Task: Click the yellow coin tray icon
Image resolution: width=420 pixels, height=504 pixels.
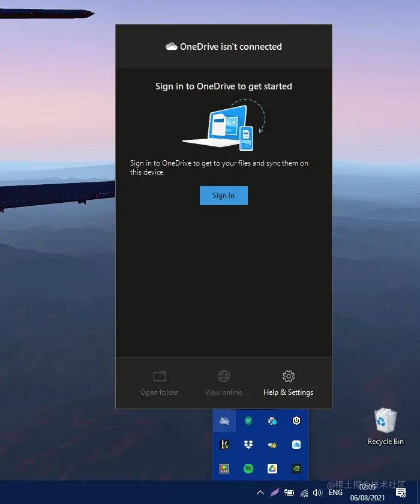Action: (x=272, y=445)
